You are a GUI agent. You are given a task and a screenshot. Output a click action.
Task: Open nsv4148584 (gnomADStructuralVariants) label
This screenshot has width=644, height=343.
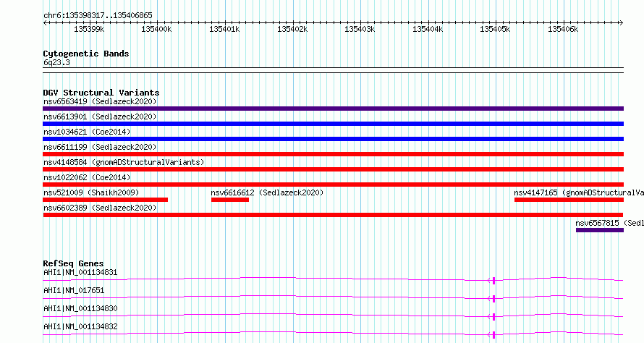click(124, 162)
